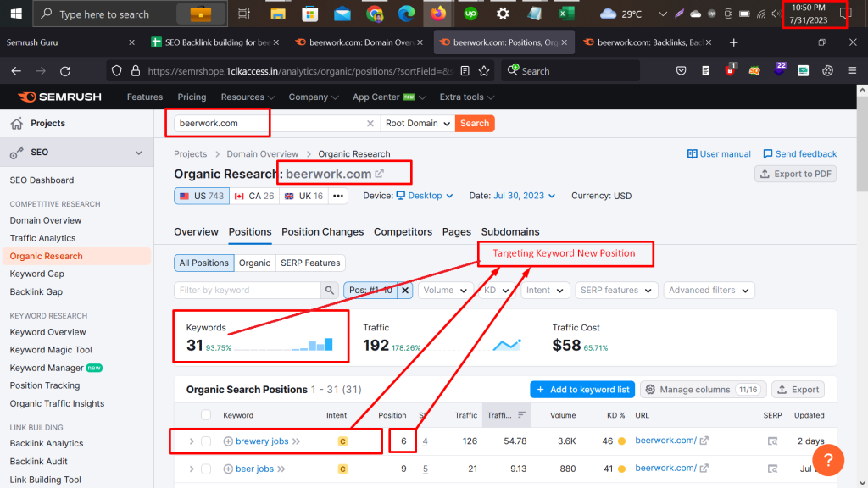Viewport: 868px width, 488px height.
Task: Open Backlink Analytics in the sidebar
Action: 47,443
